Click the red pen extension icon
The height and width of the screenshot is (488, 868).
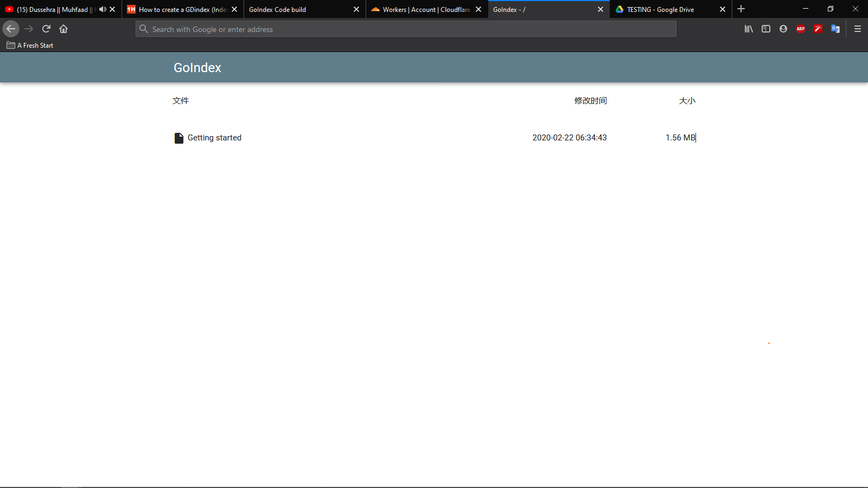(x=818, y=29)
